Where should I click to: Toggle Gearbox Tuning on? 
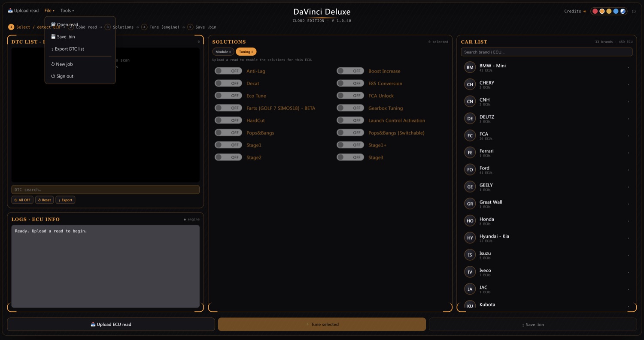(x=350, y=108)
